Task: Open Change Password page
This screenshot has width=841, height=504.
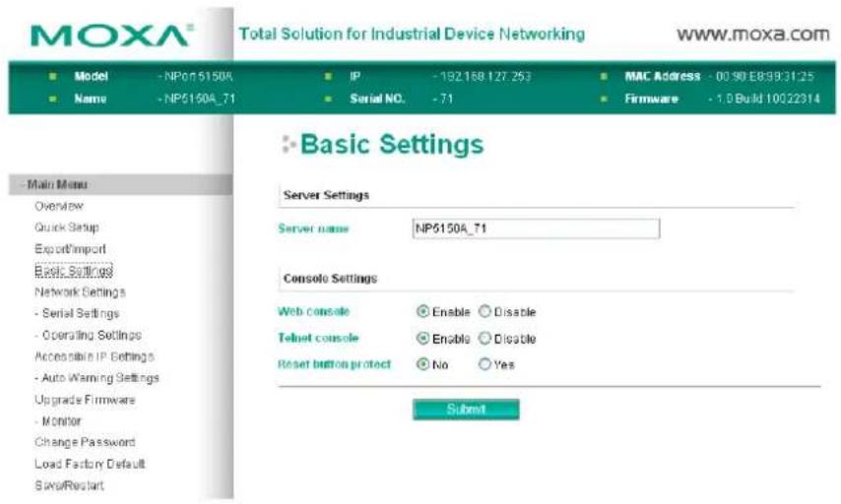Action: coord(85,442)
